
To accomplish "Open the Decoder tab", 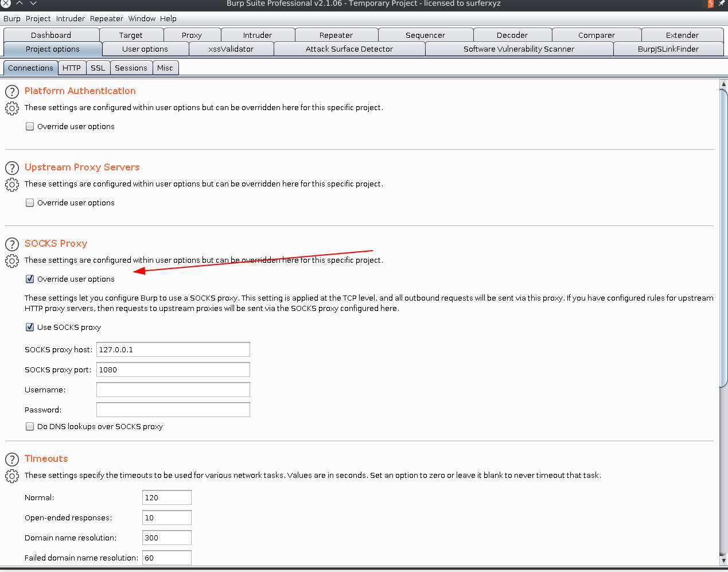I will coord(512,35).
